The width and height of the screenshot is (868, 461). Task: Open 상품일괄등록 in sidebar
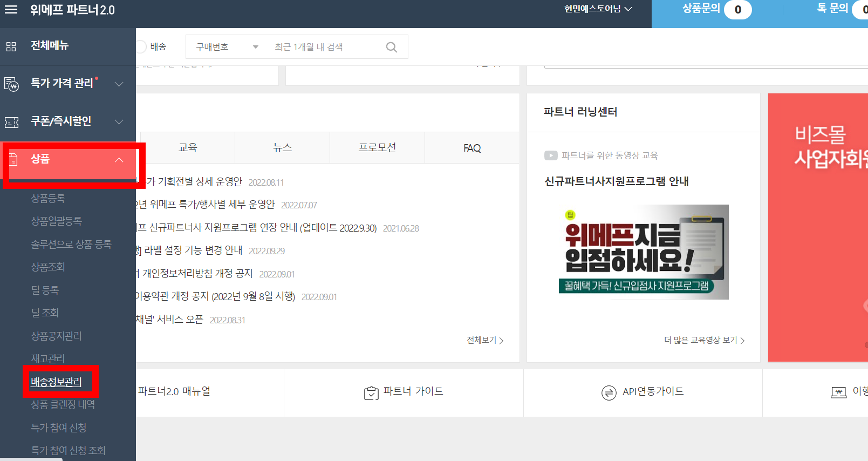click(57, 221)
